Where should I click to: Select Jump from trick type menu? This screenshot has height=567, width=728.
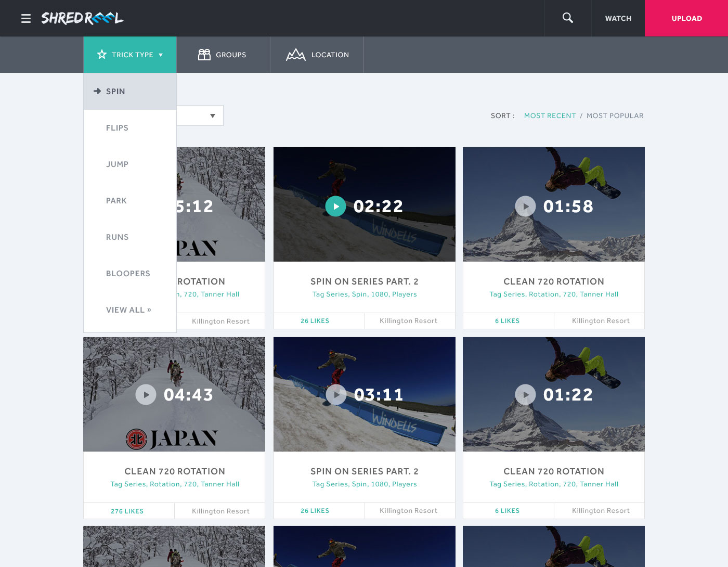[x=130, y=164]
